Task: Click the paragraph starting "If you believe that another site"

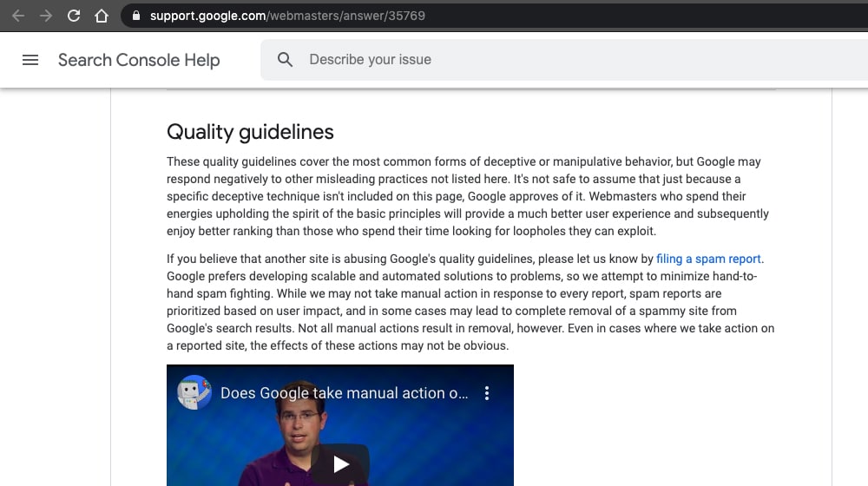Action: 470,302
